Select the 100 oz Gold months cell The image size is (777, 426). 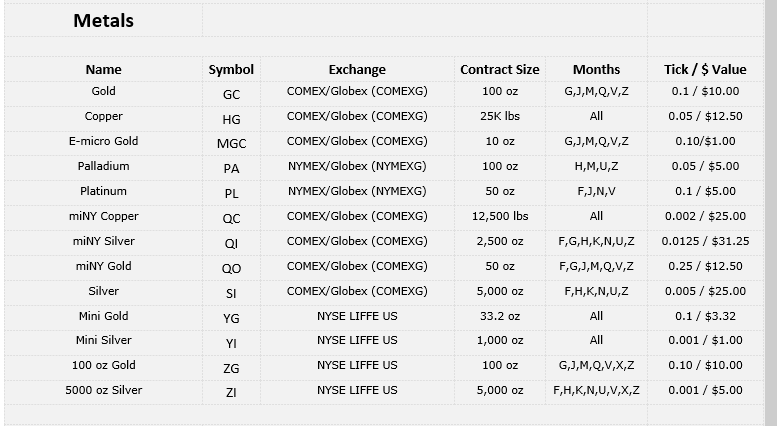[596, 366]
